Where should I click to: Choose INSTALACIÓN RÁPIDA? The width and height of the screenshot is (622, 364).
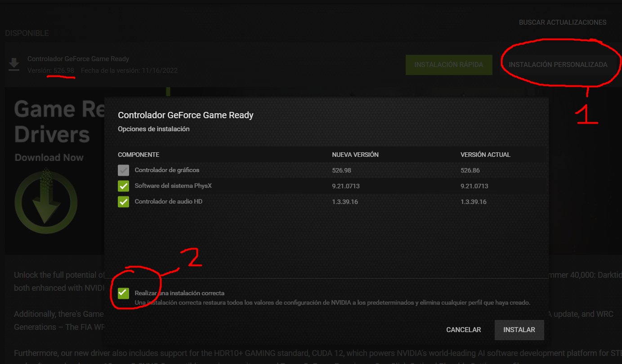point(449,64)
